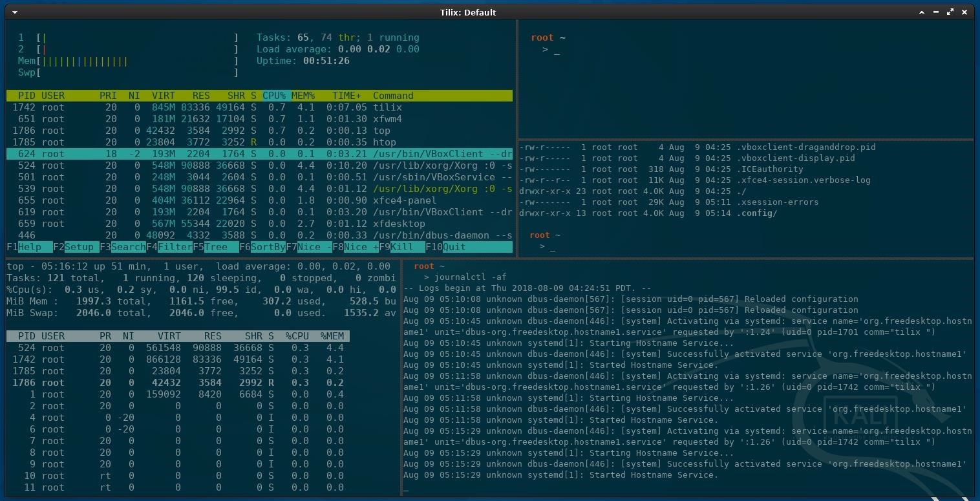
Task: Open the Tilix window menu arrow
Action: 14,12
